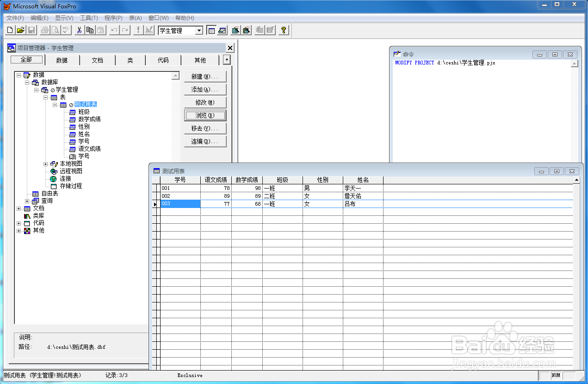Click the Cut scissors icon
This screenshot has height=384, width=588.
(x=80, y=31)
